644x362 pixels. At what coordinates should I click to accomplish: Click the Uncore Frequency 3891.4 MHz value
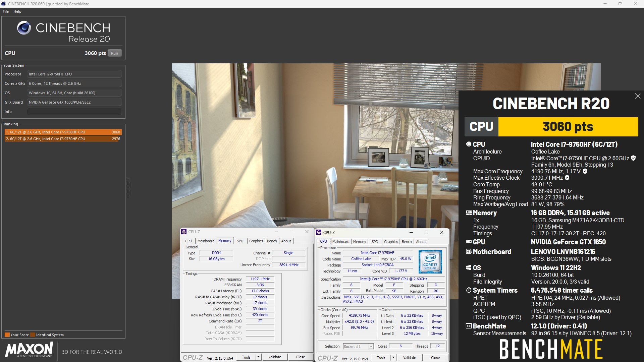tap(289, 265)
